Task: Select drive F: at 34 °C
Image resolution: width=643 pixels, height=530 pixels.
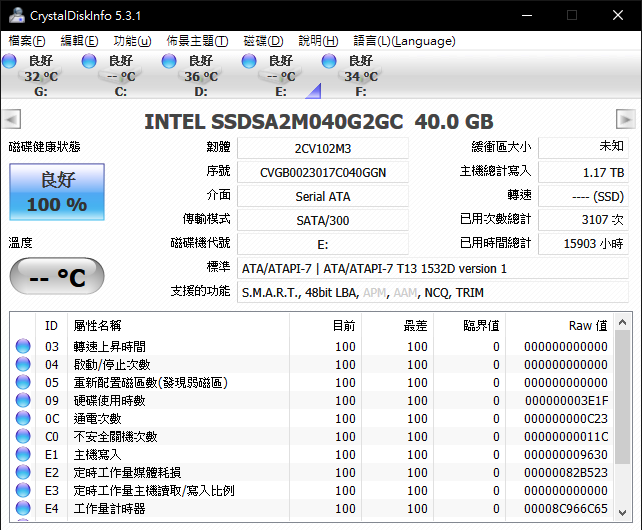Action: click(360, 76)
